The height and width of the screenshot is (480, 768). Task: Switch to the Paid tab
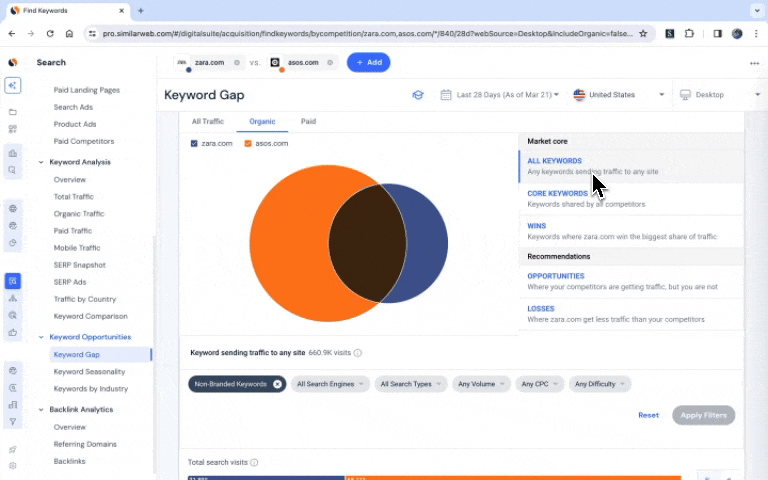[x=308, y=121]
